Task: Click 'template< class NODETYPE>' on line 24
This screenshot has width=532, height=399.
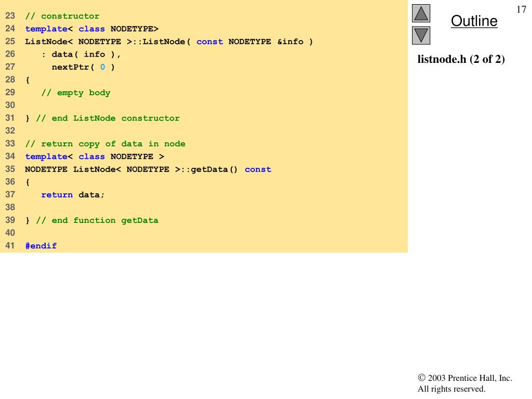Action: (91, 29)
